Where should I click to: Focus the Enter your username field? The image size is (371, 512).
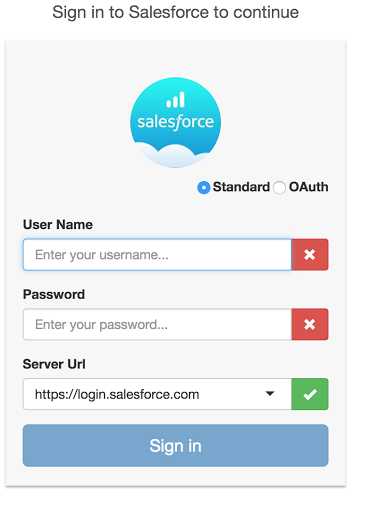[157, 255]
